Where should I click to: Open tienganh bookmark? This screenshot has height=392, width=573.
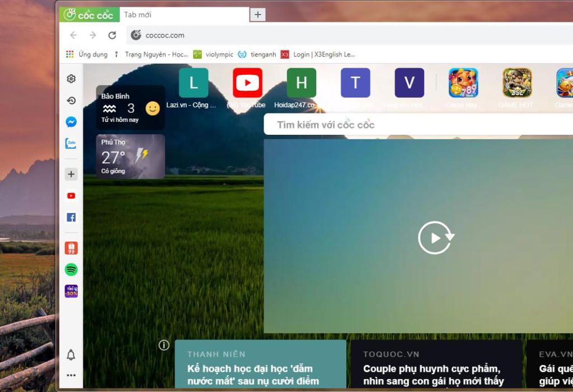coord(257,54)
